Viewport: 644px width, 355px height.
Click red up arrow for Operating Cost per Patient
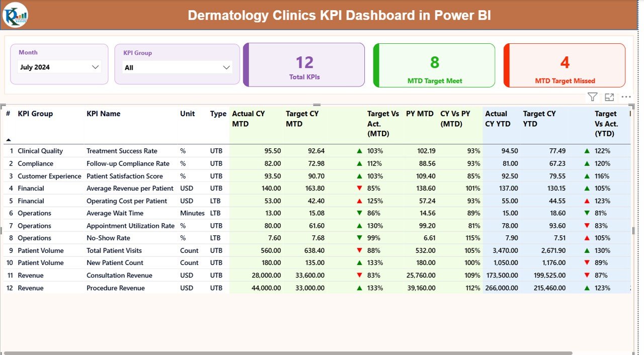[359, 201]
